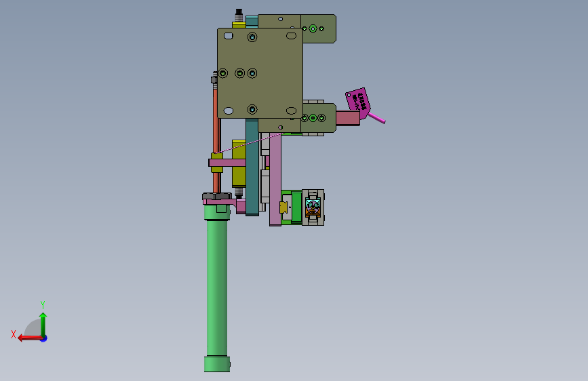
Task: Click the green Y axis arrow of the triad
Action: click(43, 324)
